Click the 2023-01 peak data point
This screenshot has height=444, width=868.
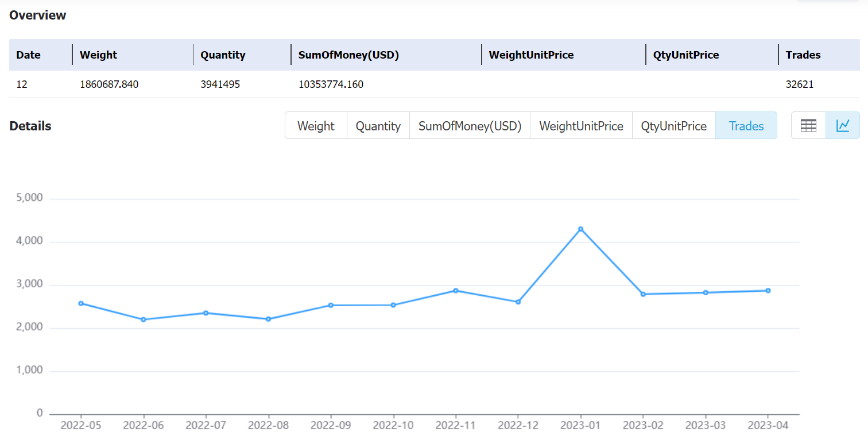click(x=580, y=229)
